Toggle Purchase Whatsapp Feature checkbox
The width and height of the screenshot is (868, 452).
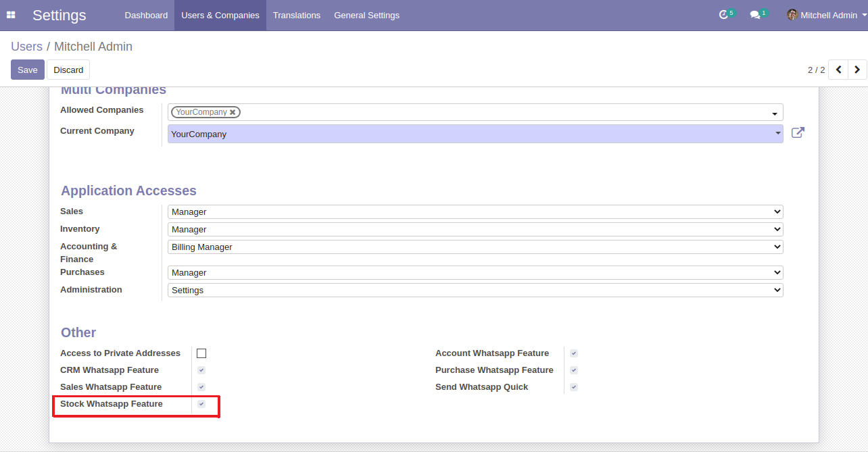tap(574, 370)
